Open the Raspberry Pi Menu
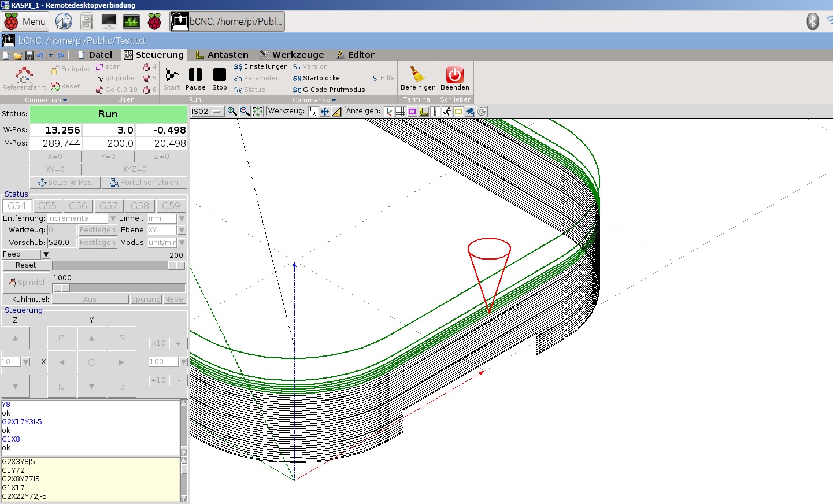The height and width of the screenshot is (504, 833). click(25, 22)
